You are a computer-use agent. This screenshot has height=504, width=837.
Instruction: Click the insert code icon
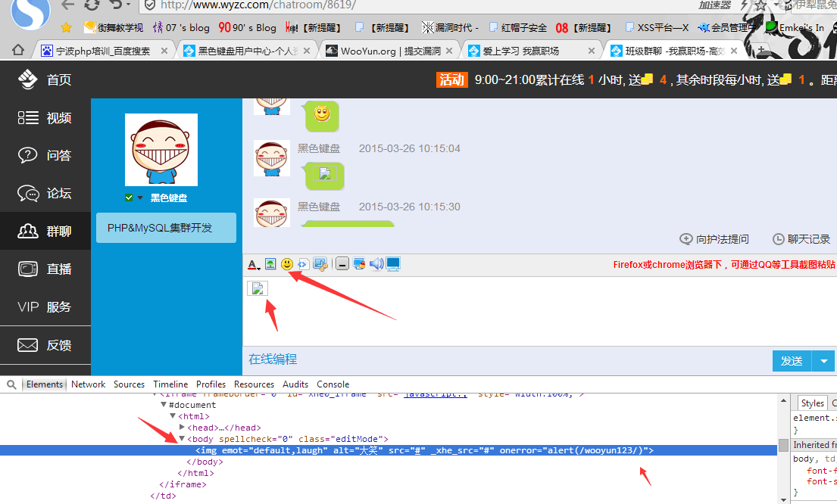click(x=303, y=264)
